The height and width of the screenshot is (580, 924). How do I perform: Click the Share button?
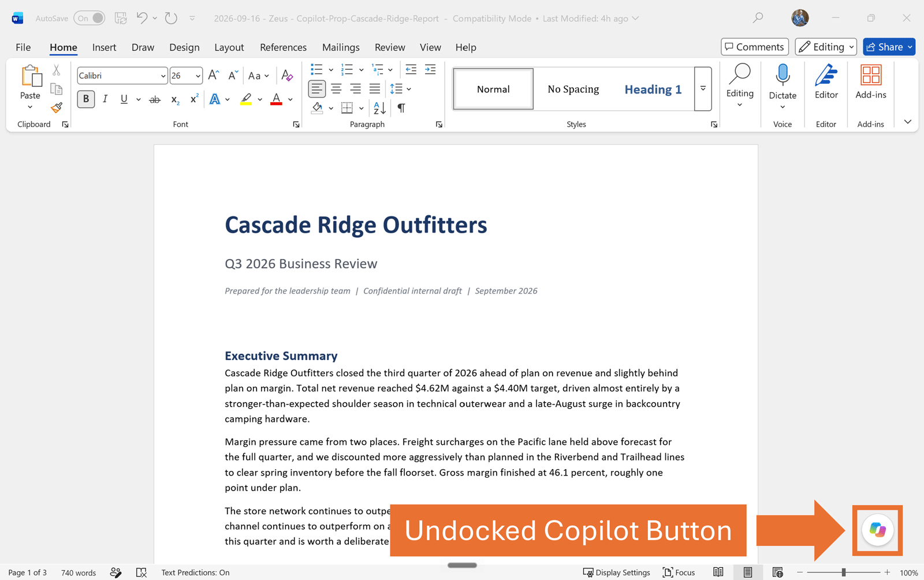pos(889,47)
